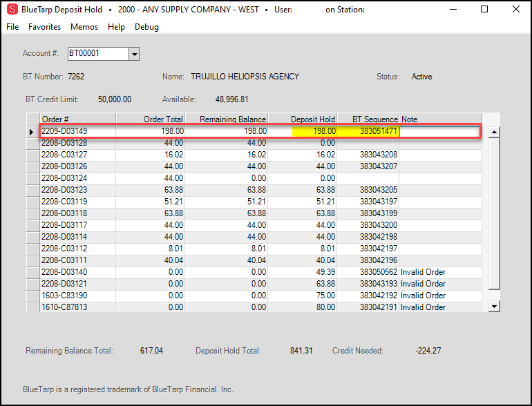Click BT Sequence 383043199
The width and height of the screenshot is (532, 406).
coord(368,213)
